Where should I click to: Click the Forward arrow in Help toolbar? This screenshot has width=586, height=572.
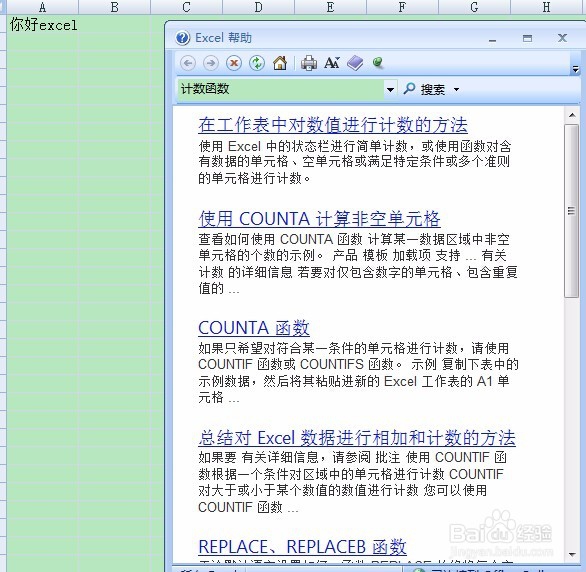point(211,63)
